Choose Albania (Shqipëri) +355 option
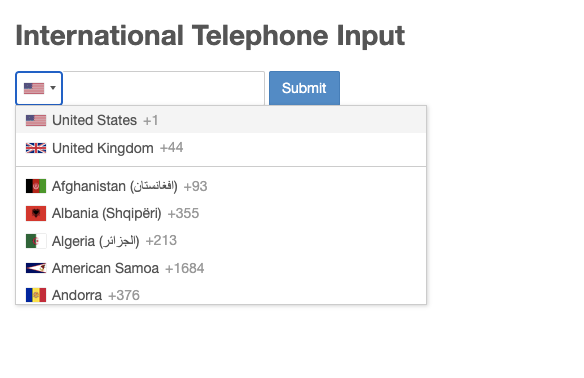The height and width of the screenshot is (378, 584). [x=221, y=213]
